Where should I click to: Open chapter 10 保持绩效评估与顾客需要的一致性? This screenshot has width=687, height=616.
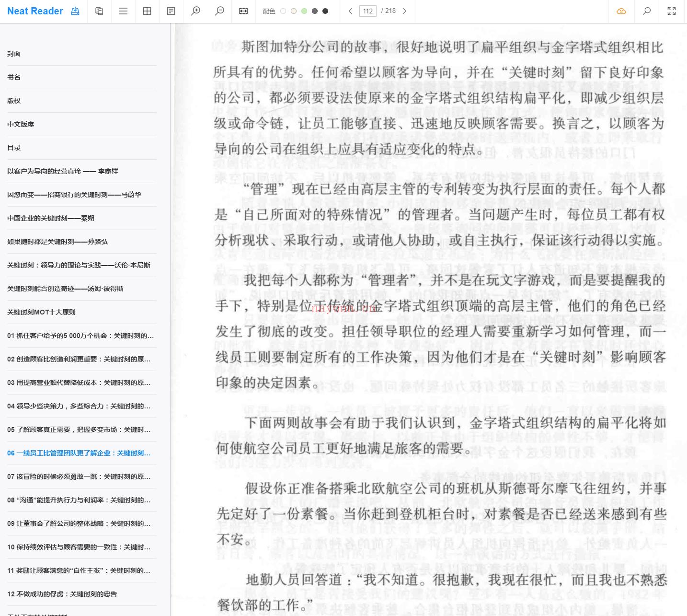pos(82,547)
